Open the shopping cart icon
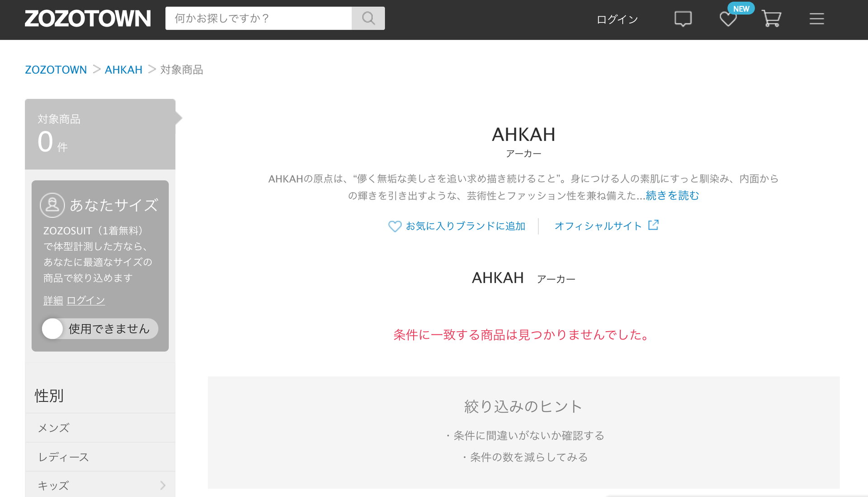 pyautogui.click(x=771, y=19)
